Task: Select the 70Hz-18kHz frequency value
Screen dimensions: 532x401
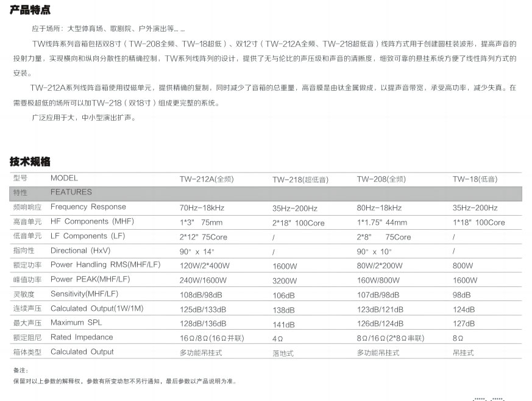Action: (x=201, y=208)
